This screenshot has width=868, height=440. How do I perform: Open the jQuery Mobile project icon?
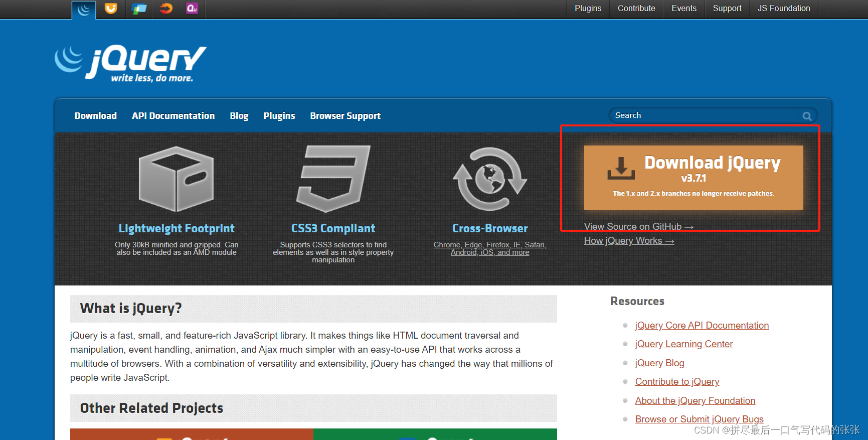tap(138, 9)
